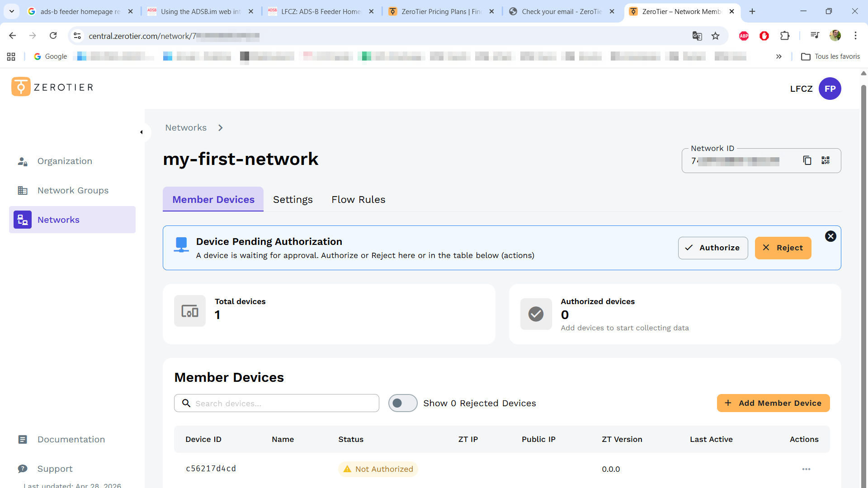The image size is (868, 488).
Task: Open the Google bookmark
Action: [50, 56]
